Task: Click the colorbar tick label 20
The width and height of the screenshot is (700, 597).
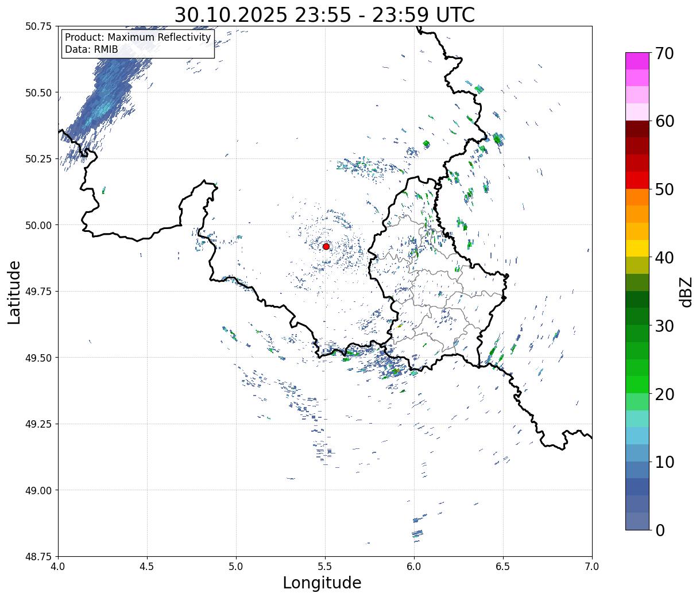Action: tap(664, 394)
